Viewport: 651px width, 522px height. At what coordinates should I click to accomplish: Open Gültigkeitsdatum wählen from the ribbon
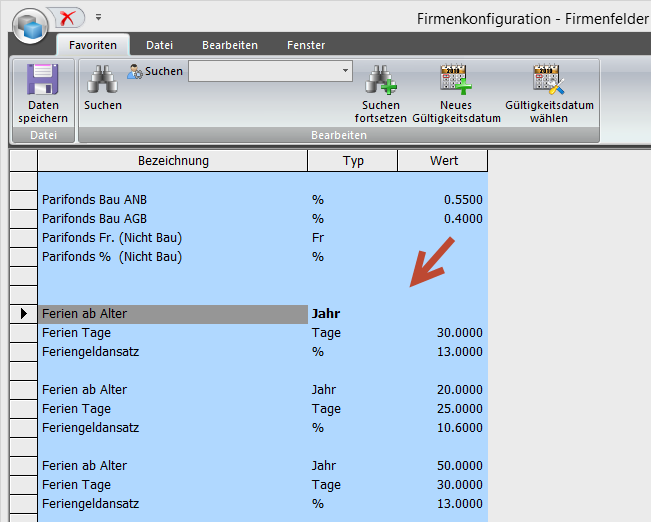click(x=548, y=80)
